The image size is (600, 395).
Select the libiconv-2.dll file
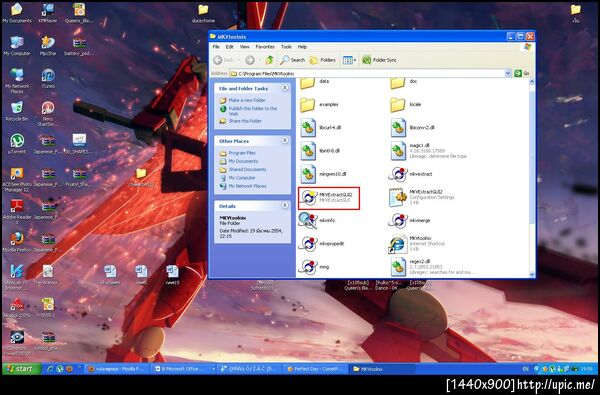[x=412, y=127]
